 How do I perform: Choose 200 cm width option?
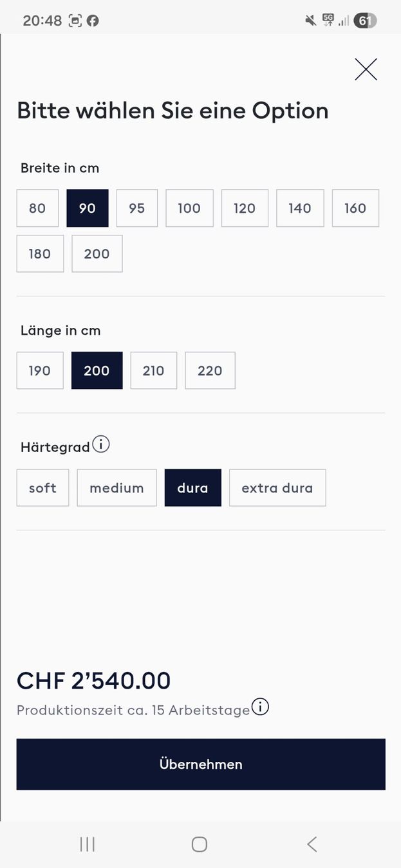point(97,254)
